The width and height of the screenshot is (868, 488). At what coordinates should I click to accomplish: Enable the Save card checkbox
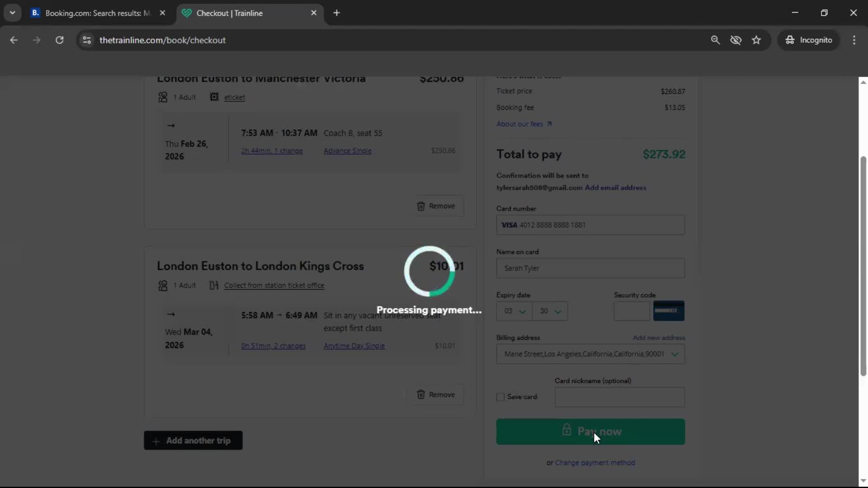(x=500, y=397)
